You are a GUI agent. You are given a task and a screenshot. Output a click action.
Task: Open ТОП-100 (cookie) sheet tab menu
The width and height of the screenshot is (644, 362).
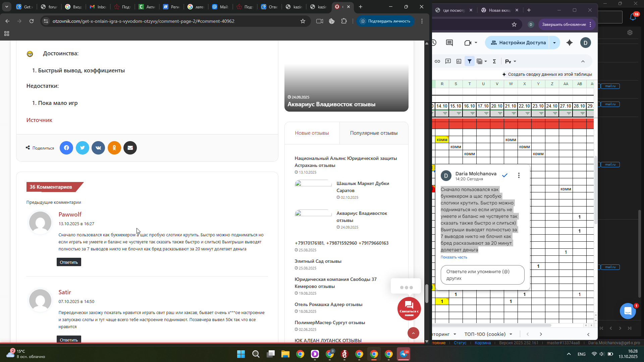click(511, 334)
